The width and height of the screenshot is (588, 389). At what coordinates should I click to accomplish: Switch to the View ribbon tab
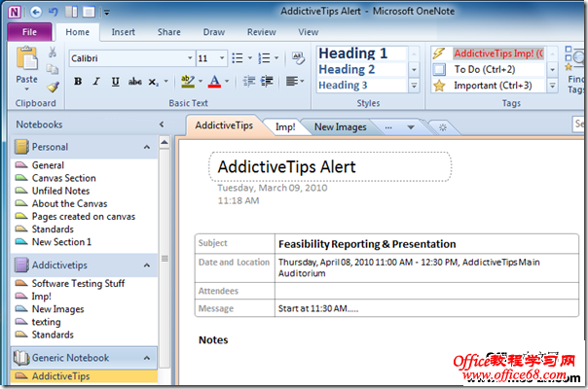[x=309, y=32]
